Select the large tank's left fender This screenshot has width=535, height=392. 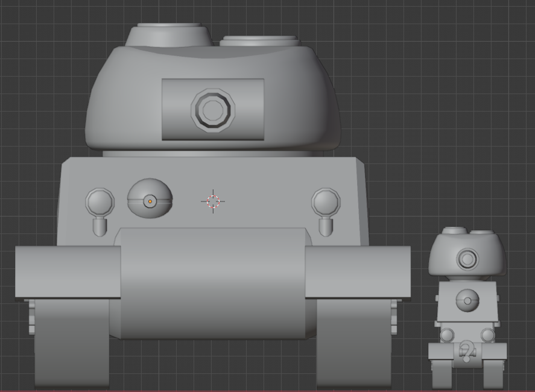point(68,271)
